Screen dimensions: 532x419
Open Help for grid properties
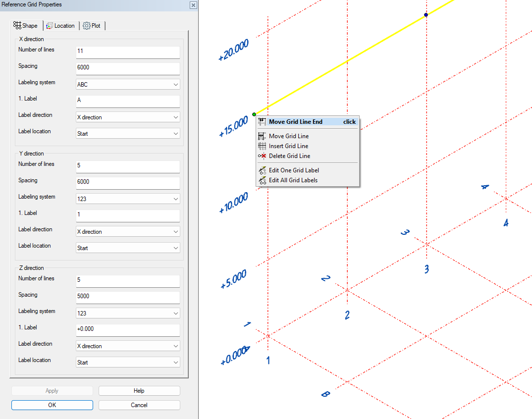pos(139,391)
